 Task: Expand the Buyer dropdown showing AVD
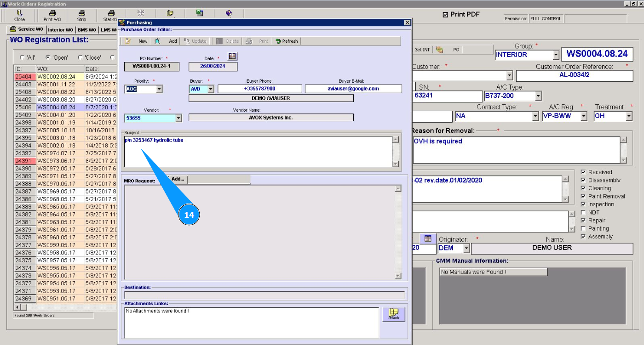pos(211,89)
